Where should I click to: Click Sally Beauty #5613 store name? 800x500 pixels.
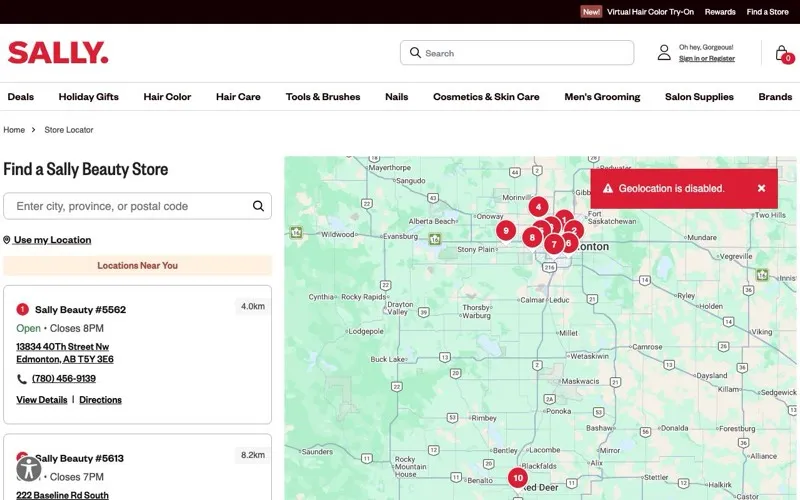tap(79, 458)
